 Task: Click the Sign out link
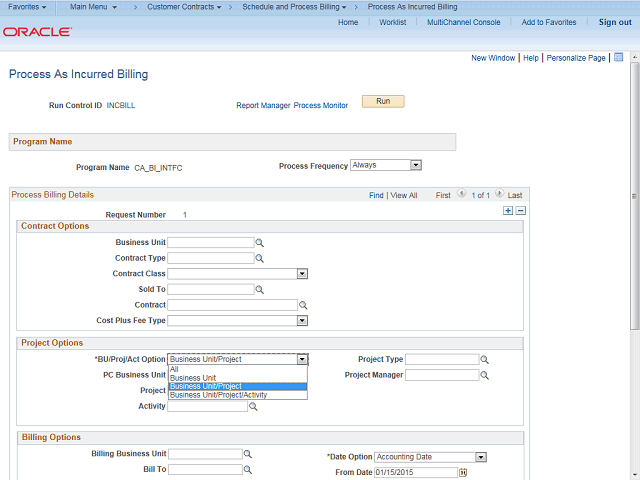coord(615,22)
